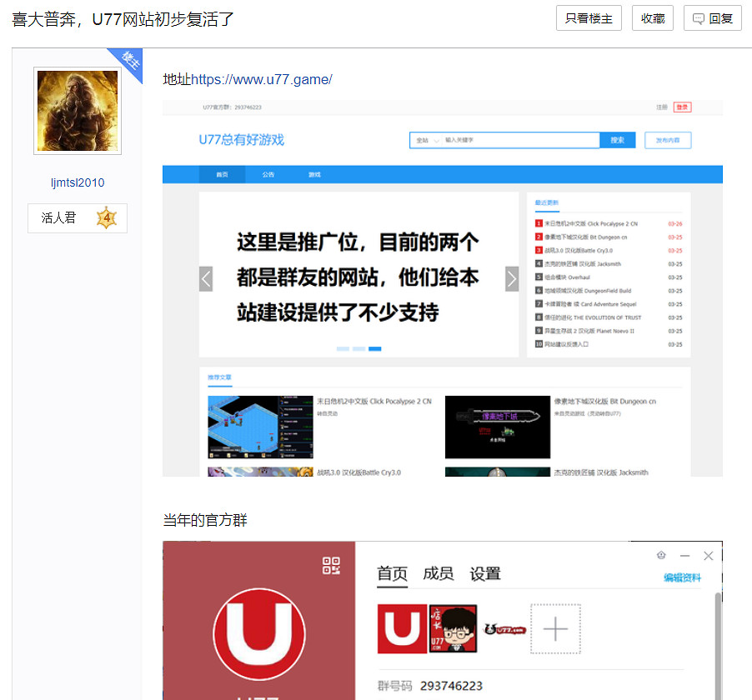Viewport: 752px width, 700px height.
Task: Click the store-owner avatar icon in the member row
Action: point(452,629)
